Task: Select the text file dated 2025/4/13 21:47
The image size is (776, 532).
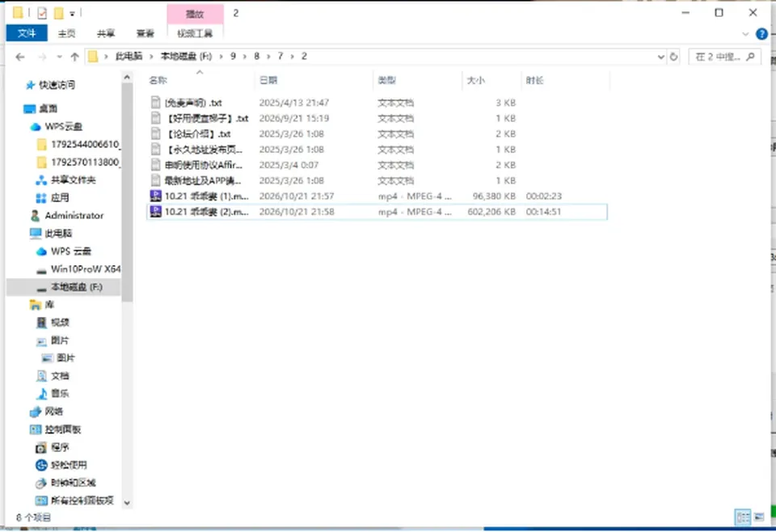Action: tap(377, 103)
